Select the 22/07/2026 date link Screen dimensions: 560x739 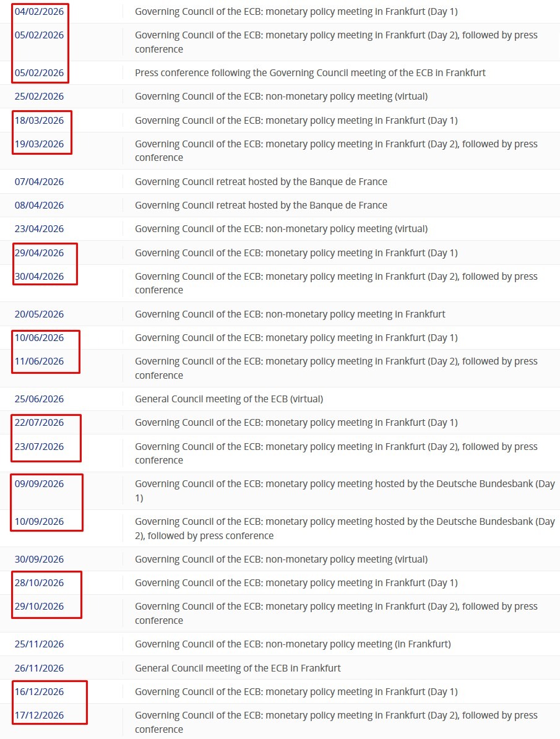coord(39,422)
